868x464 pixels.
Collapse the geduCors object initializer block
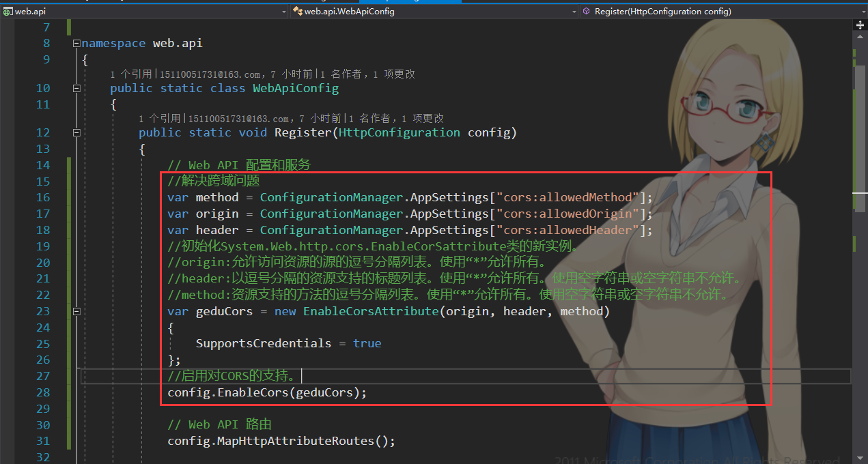click(x=76, y=311)
